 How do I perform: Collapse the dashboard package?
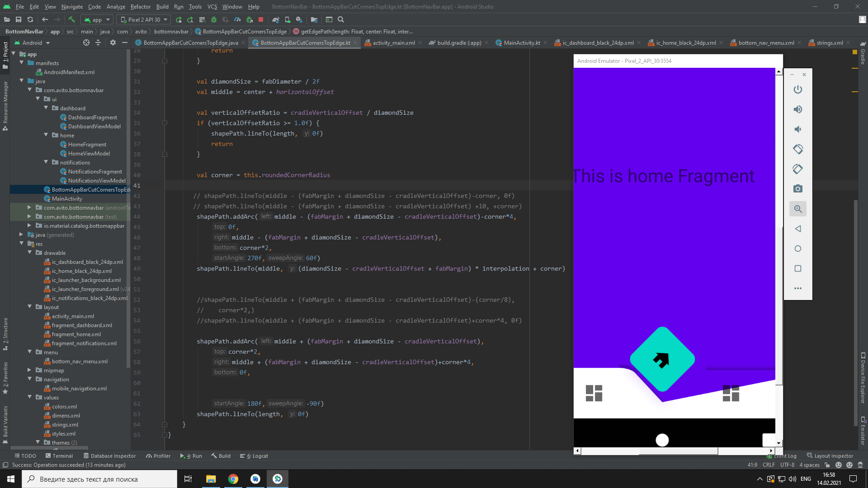click(46, 108)
